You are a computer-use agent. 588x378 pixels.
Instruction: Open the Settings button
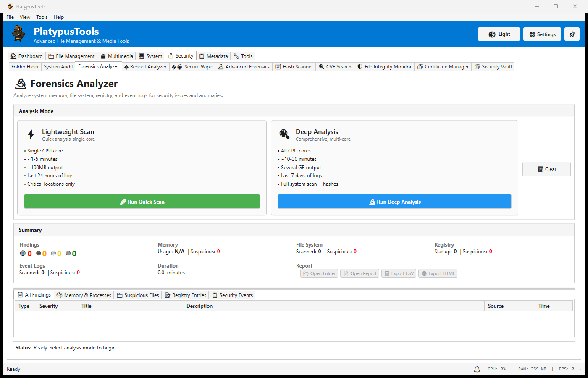542,34
